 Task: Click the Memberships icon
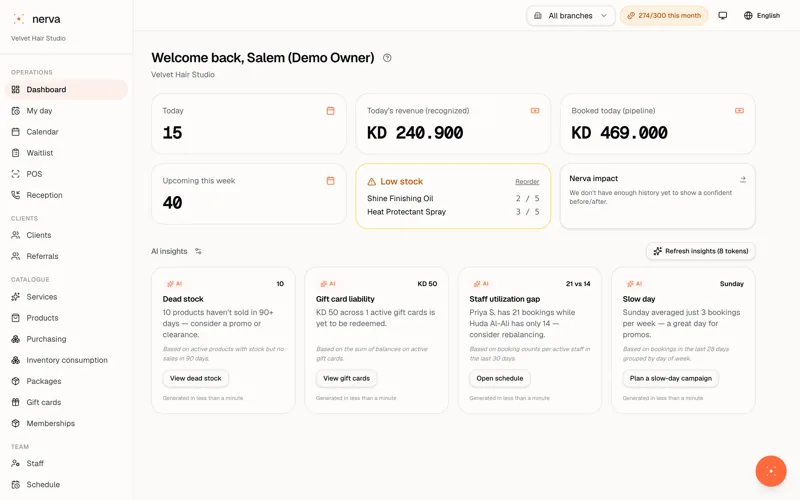coord(16,423)
